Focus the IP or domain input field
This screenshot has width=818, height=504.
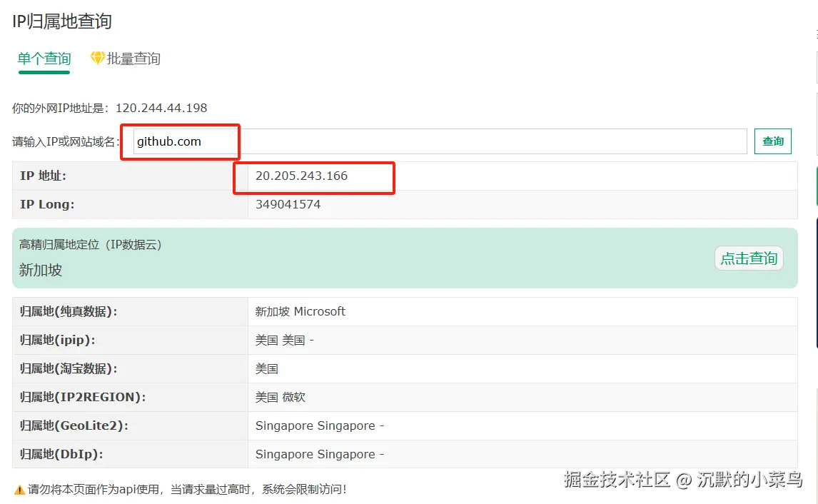point(440,141)
